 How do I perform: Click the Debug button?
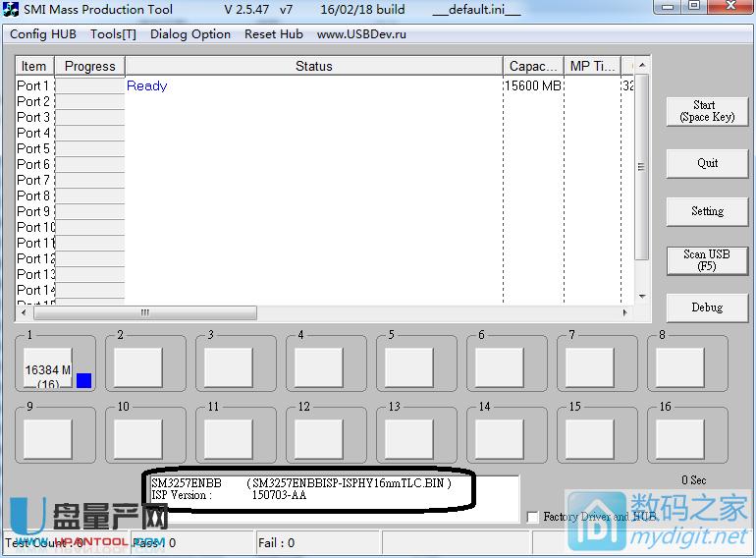click(707, 307)
